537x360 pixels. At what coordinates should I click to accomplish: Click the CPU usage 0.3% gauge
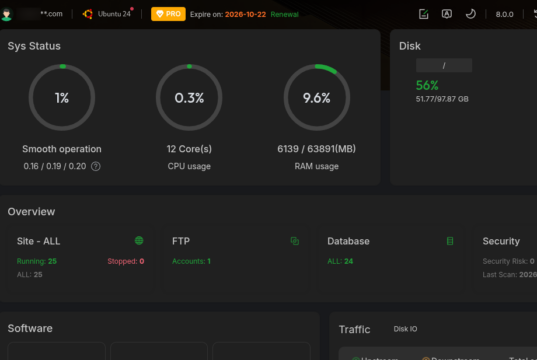(189, 98)
